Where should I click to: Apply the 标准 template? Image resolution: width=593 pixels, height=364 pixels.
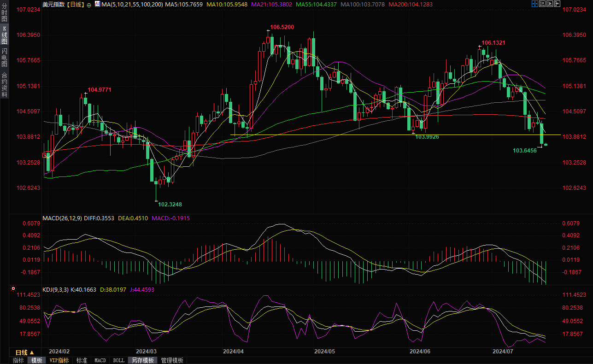[82, 360]
